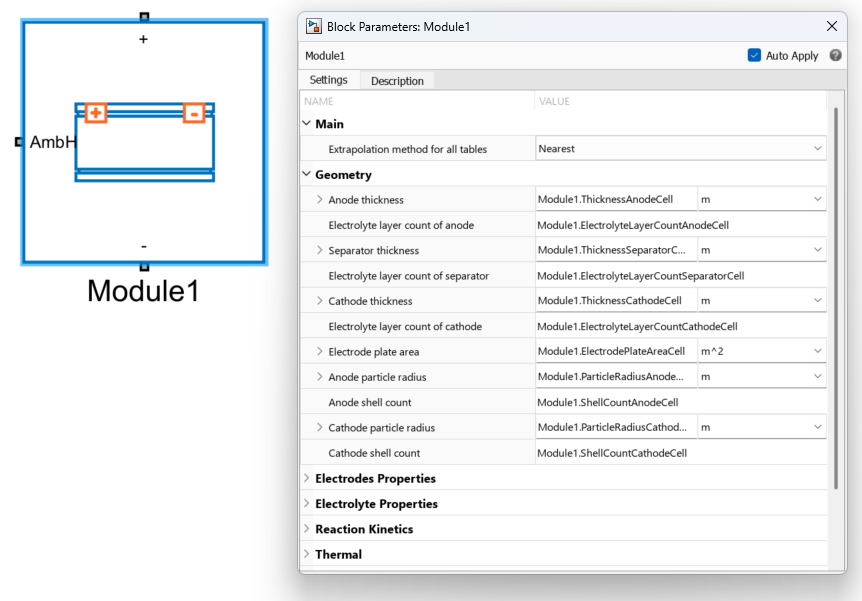Open Cathode thickness unit dropdown
862x601 pixels.
(761, 301)
